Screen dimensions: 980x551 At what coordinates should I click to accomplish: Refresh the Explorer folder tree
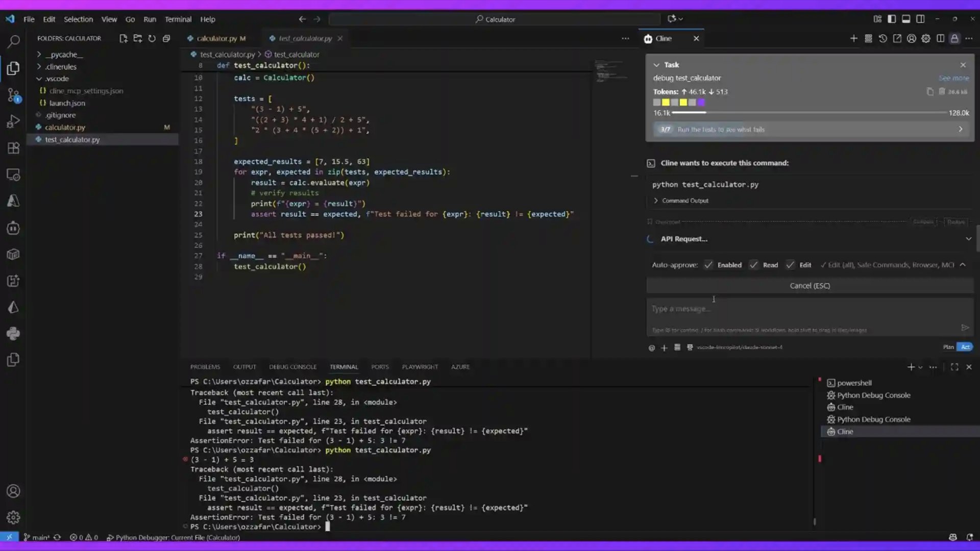152,38
